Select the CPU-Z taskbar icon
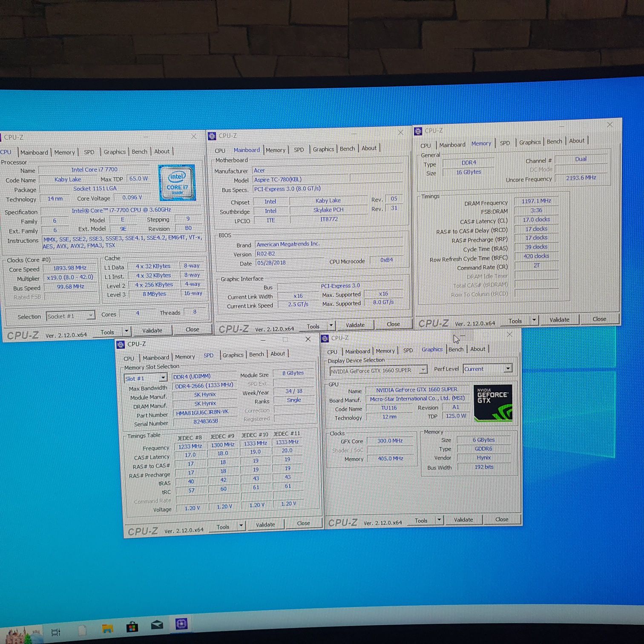The height and width of the screenshot is (644, 644). click(181, 624)
